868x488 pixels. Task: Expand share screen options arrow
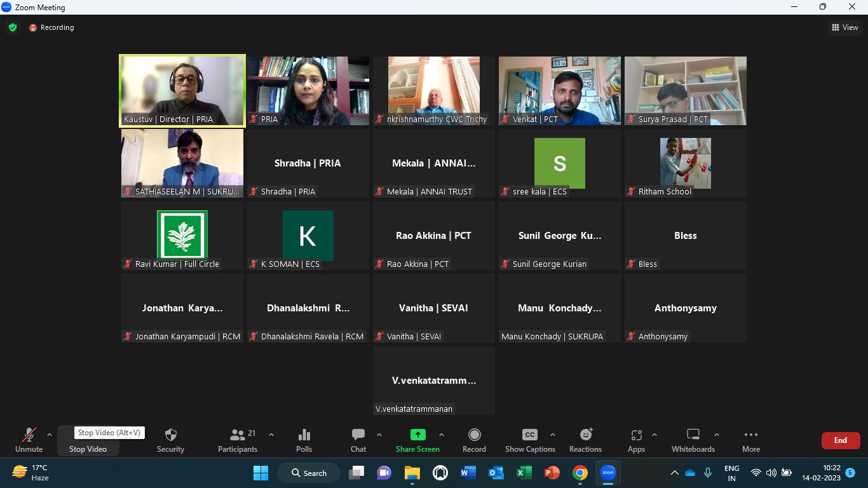coord(442,435)
